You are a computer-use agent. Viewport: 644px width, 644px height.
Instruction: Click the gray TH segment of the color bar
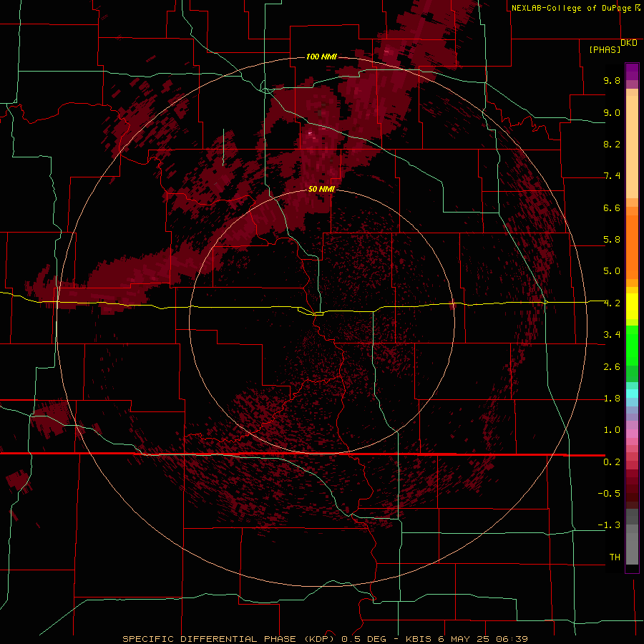pyautogui.click(x=632, y=545)
